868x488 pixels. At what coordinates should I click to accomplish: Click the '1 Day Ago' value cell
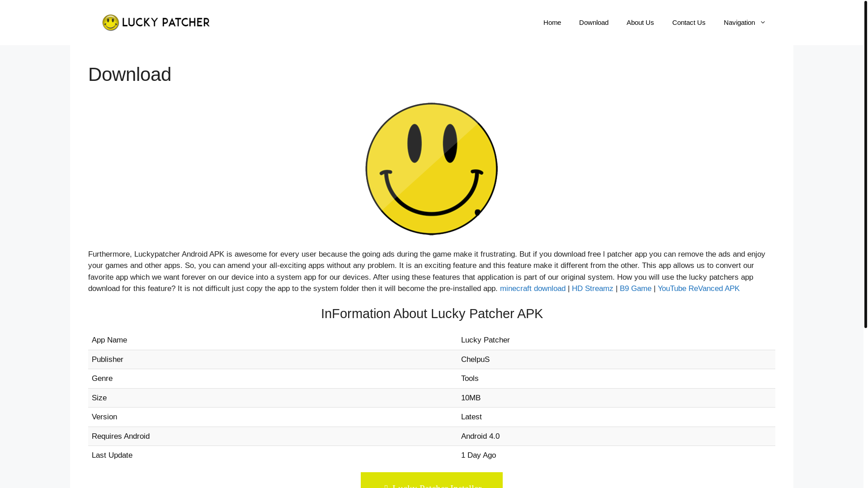click(616, 455)
